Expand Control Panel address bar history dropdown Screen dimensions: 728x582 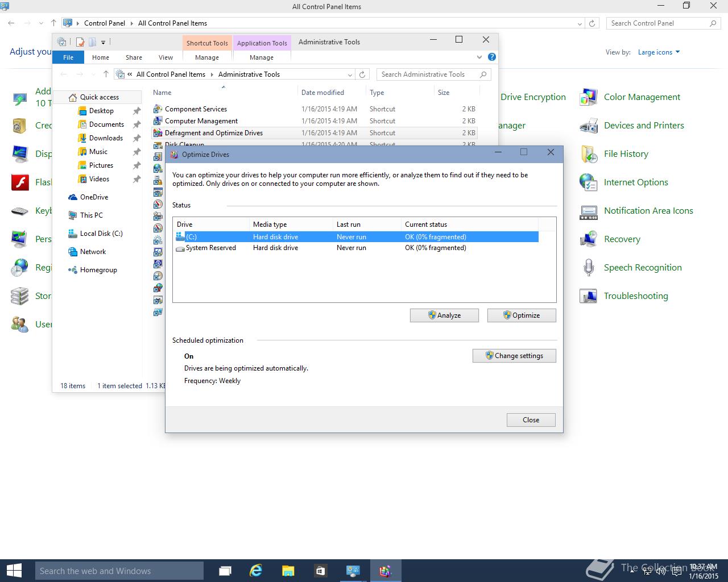click(580, 23)
